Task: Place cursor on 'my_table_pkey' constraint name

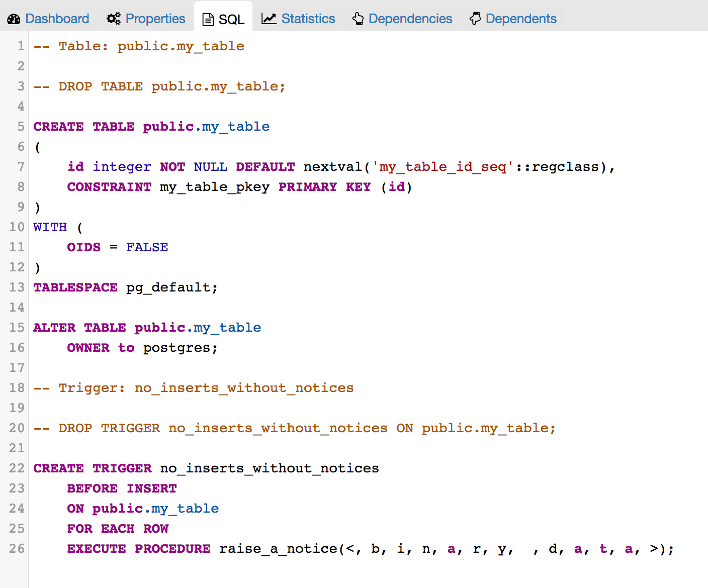Action: (215, 187)
